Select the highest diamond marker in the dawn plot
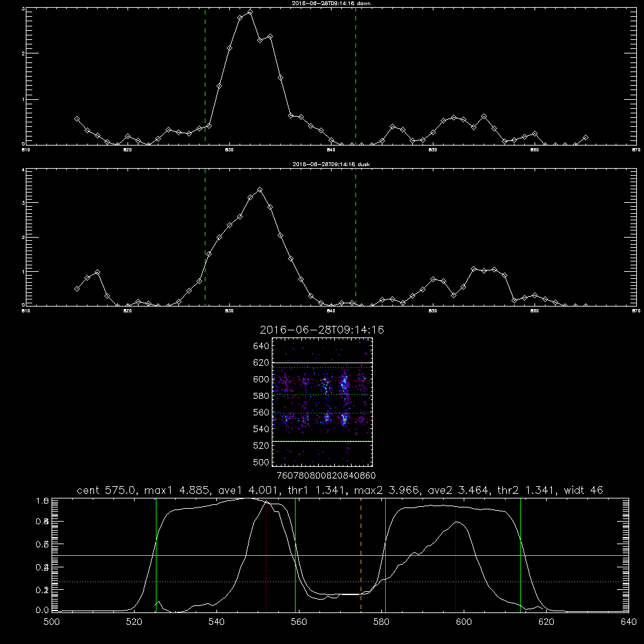Image resolution: width=644 pixels, height=644 pixels. click(250, 12)
